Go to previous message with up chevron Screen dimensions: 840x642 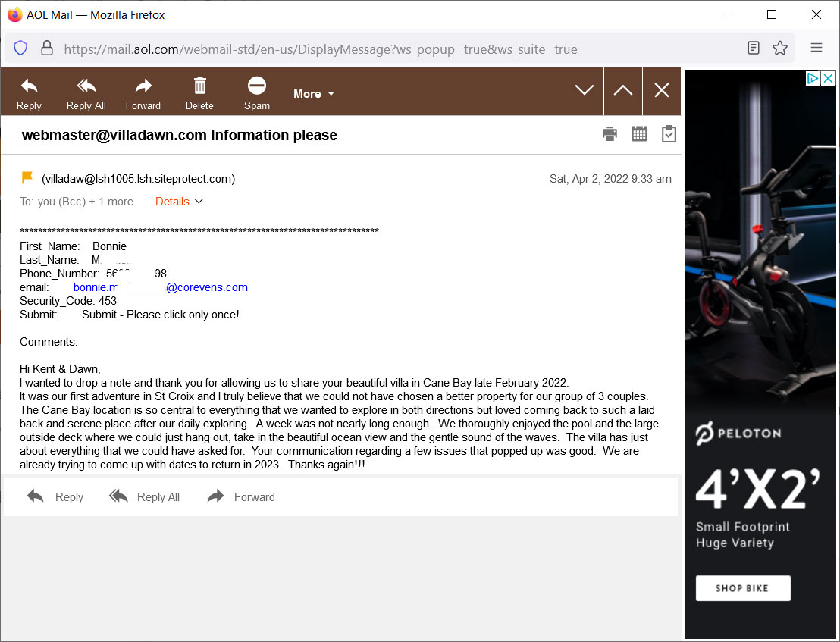click(x=622, y=90)
